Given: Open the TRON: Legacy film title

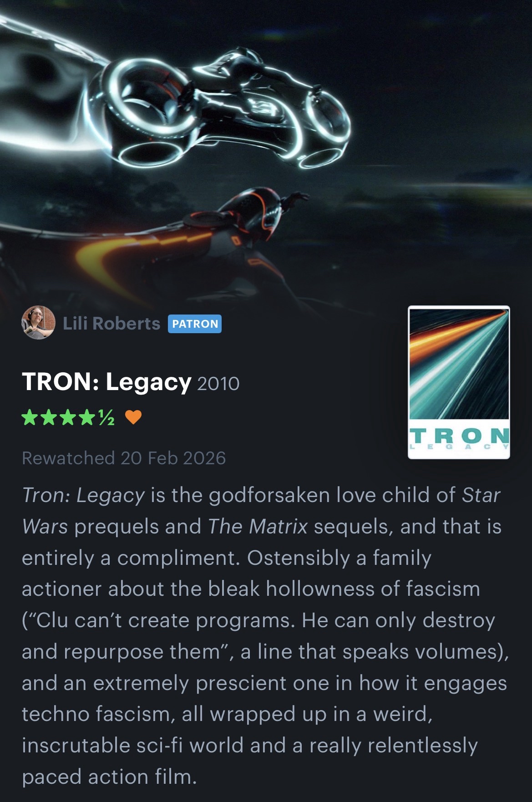Looking at the screenshot, I should point(106,382).
